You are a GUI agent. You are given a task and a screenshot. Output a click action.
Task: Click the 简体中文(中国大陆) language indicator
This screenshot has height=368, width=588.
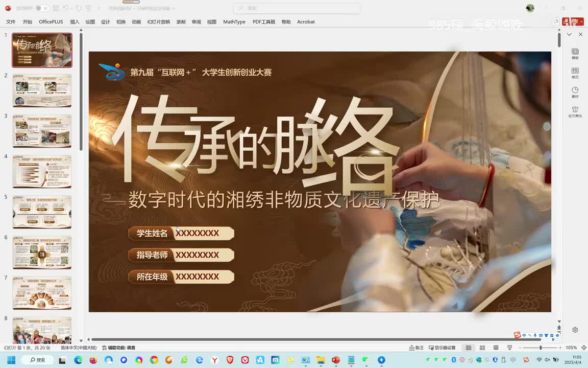(79, 348)
